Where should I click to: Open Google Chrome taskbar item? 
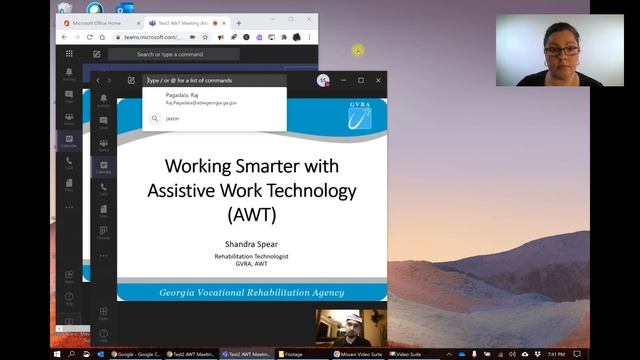coord(136,354)
